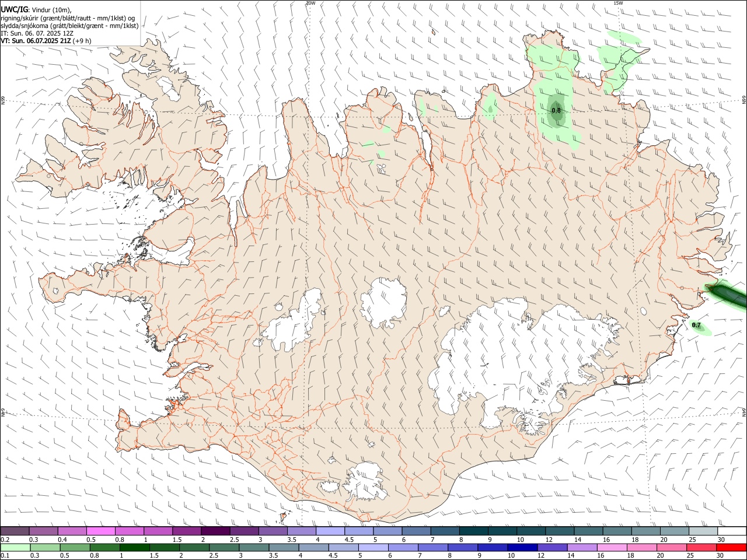The width and height of the screenshot is (747, 560).
Task: Click the 15W longitude label at the top
Action: pyautogui.click(x=618, y=3)
